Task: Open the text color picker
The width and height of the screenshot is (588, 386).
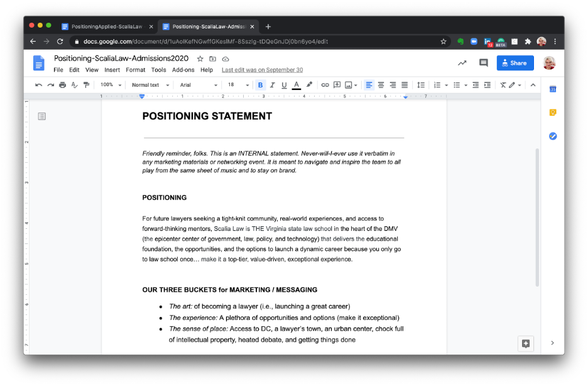Action: coord(297,85)
